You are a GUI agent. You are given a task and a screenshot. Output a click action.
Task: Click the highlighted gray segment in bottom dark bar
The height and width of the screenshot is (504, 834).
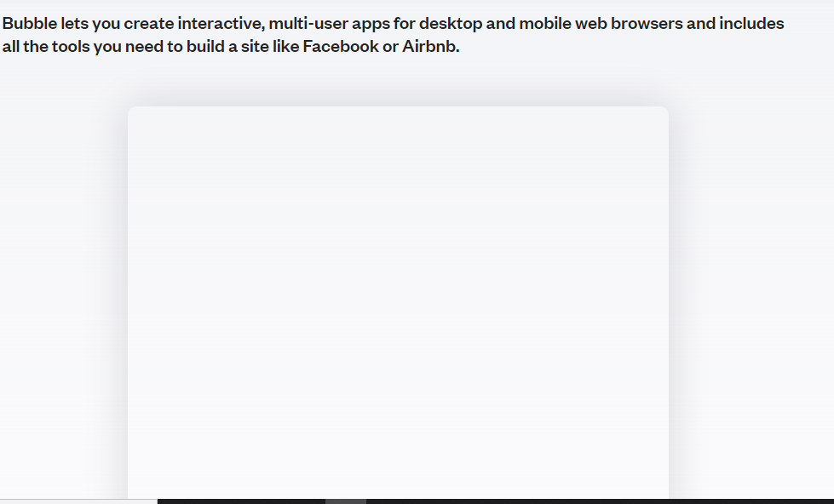coord(346,501)
